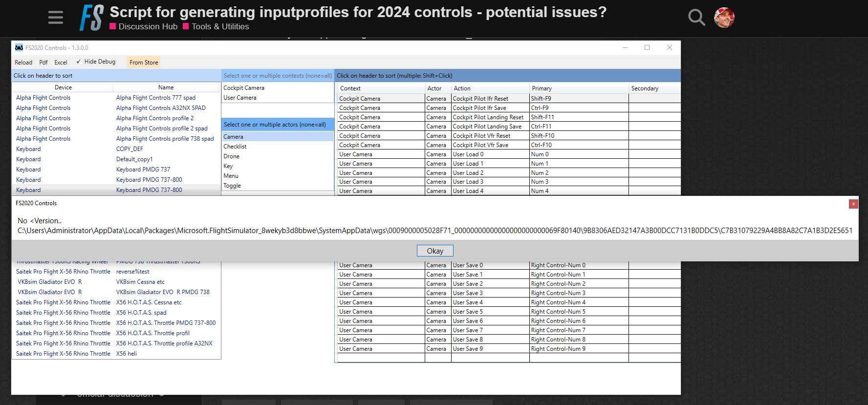Click Okay in the error dialog

pyautogui.click(x=435, y=251)
